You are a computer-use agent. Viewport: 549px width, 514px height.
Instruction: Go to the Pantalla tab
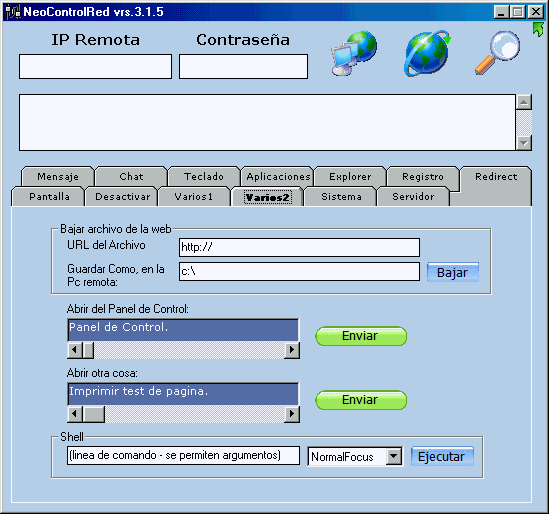point(49,196)
